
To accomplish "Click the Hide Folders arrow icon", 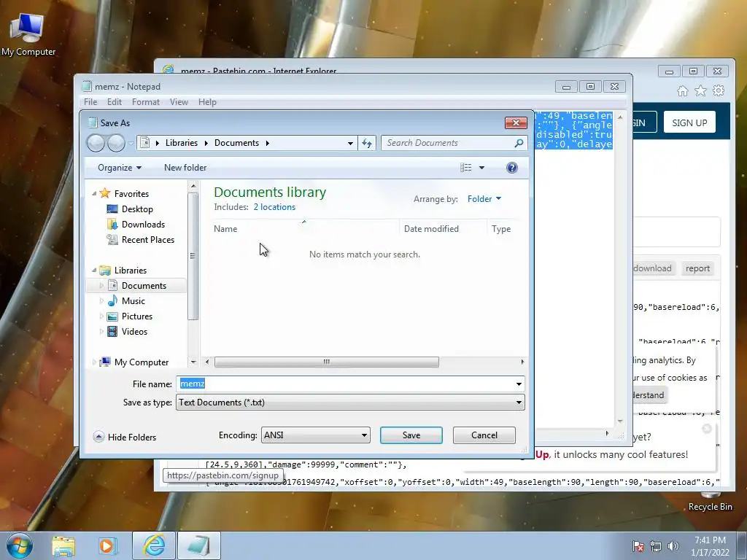I will (98, 437).
